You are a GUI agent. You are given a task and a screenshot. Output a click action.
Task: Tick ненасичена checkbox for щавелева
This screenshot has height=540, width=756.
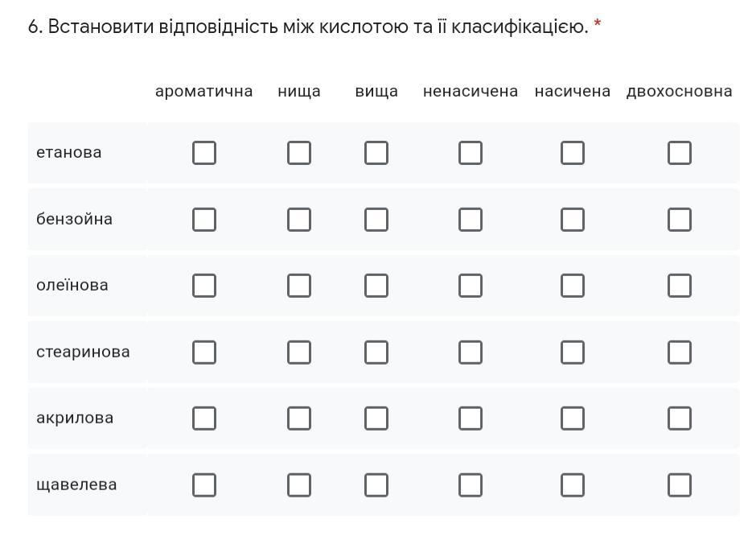coord(470,484)
